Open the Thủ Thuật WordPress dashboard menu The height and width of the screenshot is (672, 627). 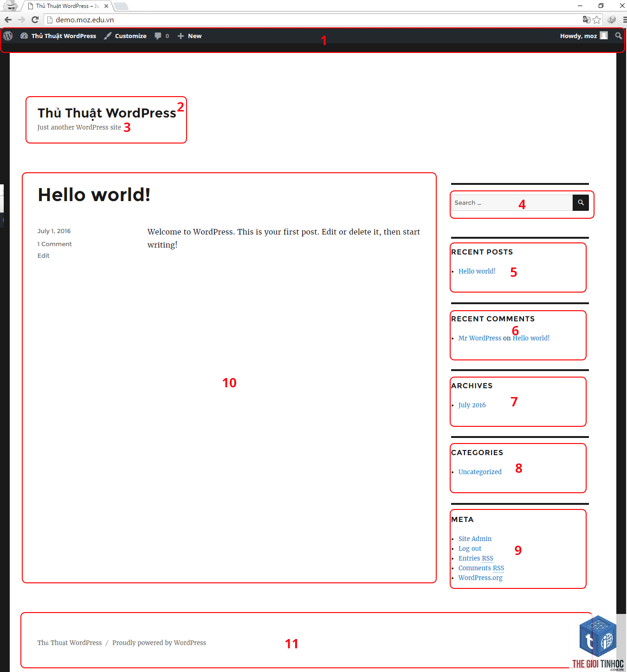point(58,36)
